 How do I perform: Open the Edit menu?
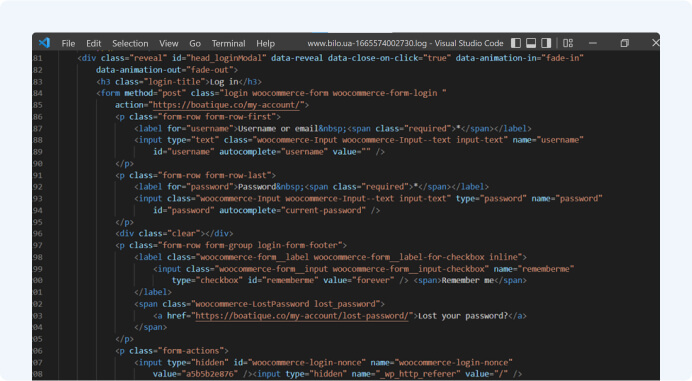tap(94, 43)
